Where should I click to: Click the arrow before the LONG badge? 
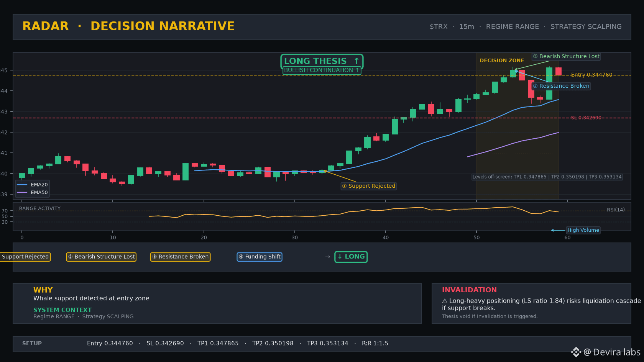327,257
